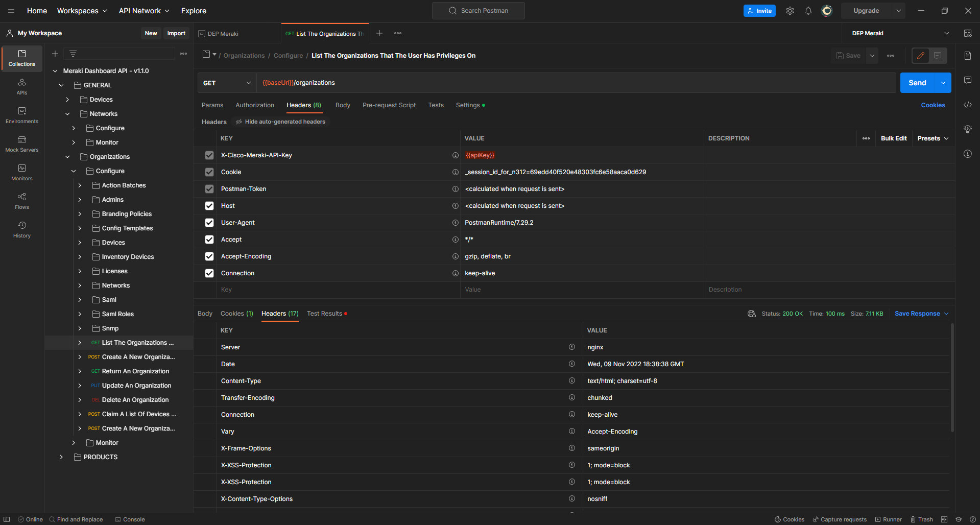The width and height of the screenshot is (980, 525).
Task: Collapse the Organizations folder
Action: pyautogui.click(x=67, y=157)
